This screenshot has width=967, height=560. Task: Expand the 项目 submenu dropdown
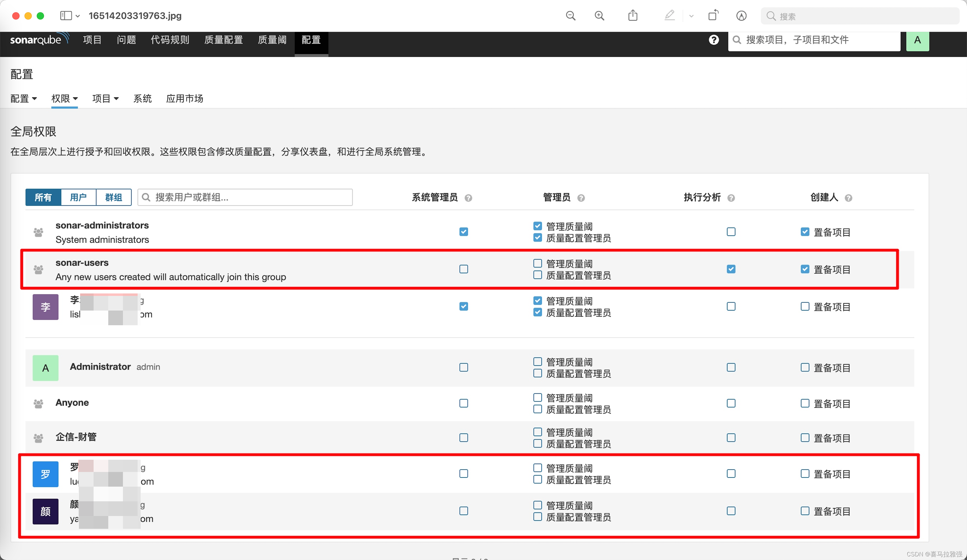[x=106, y=98]
